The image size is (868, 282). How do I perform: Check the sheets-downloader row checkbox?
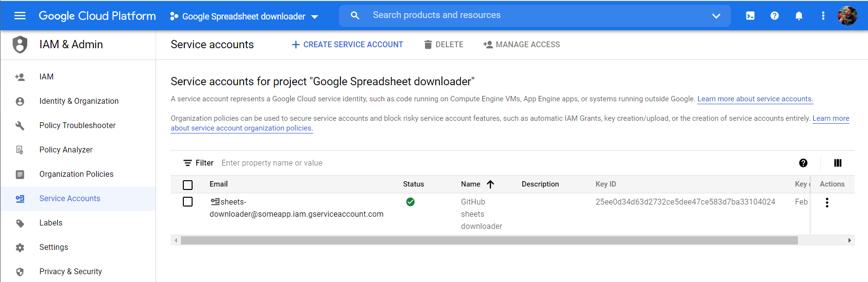pos(188,202)
